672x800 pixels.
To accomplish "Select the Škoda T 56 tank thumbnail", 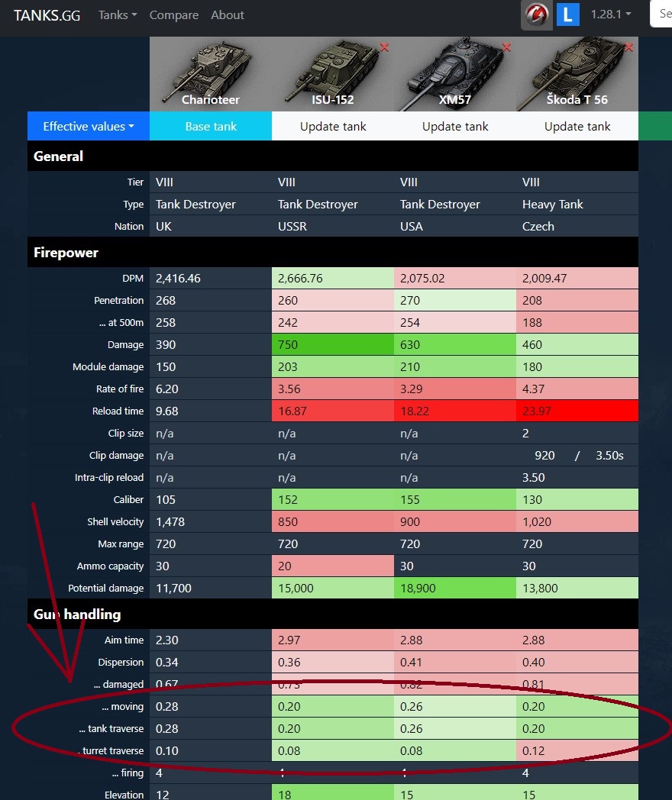I will pyautogui.click(x=577, y=74).
